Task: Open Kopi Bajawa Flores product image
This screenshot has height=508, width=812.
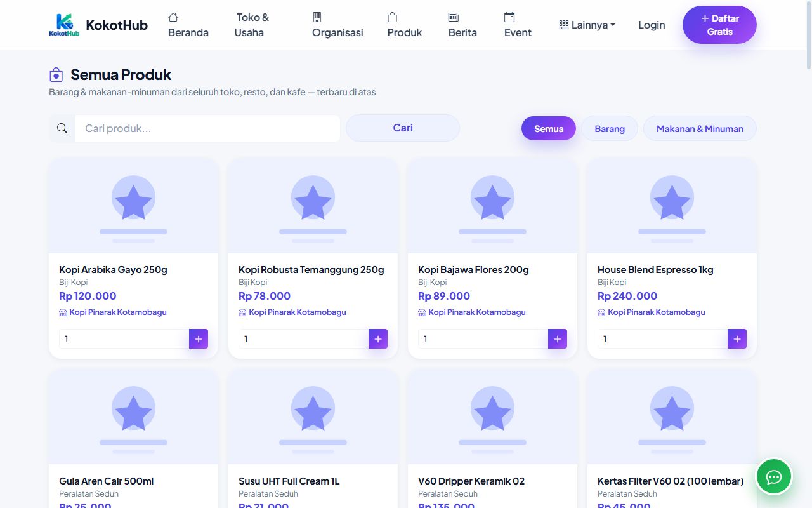Action: click(492, 206)
